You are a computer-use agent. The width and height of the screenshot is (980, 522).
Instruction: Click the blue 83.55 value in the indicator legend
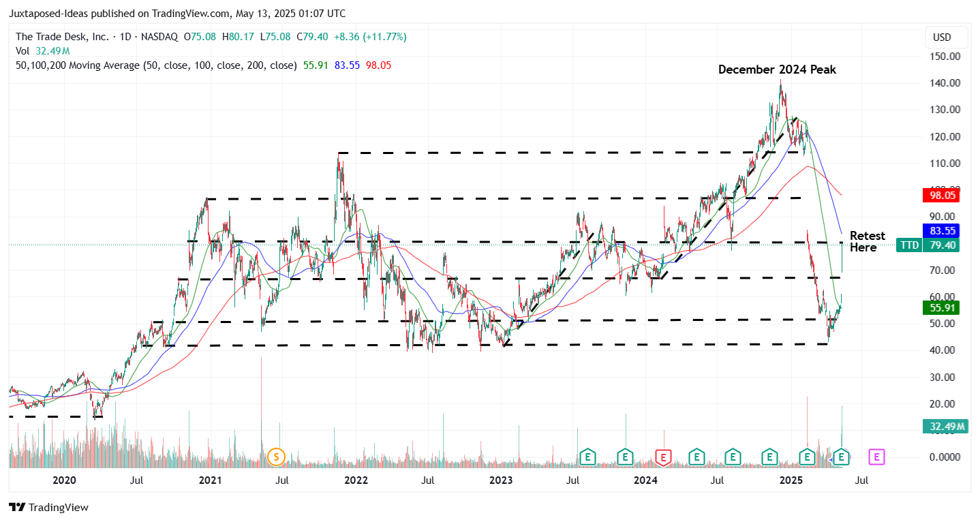click(x=348, y=65)
